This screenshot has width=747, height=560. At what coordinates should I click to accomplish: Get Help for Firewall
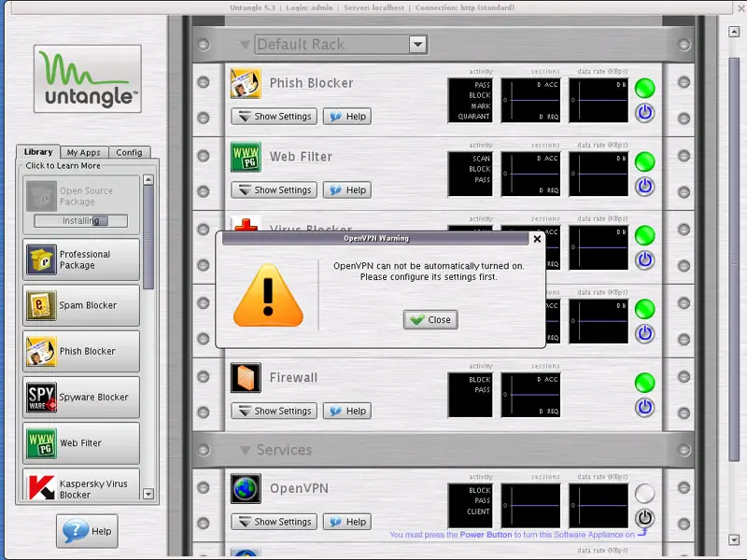(347, 411)
